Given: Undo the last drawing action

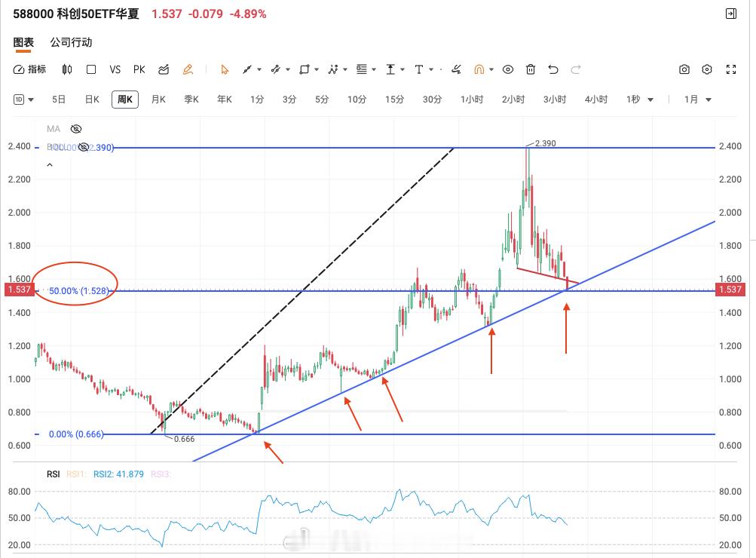Looking at the screenshot, I should pos(553,69).
